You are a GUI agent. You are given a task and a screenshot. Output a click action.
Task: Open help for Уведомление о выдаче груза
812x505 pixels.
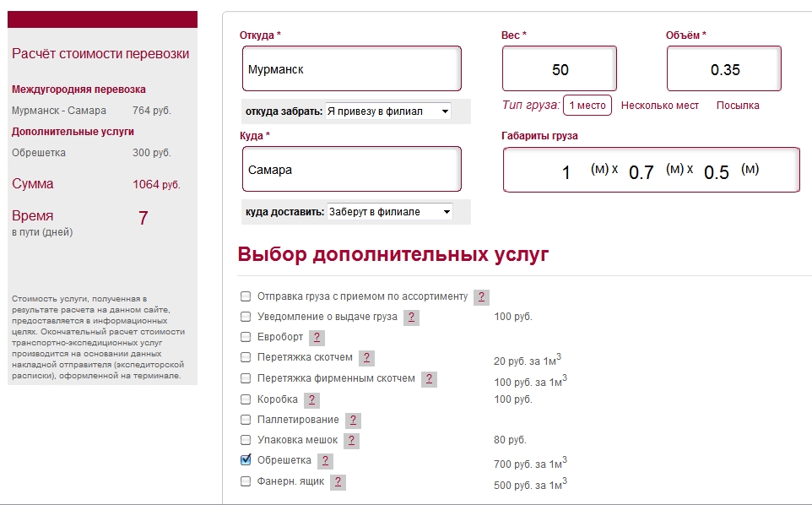click(411, 318)
